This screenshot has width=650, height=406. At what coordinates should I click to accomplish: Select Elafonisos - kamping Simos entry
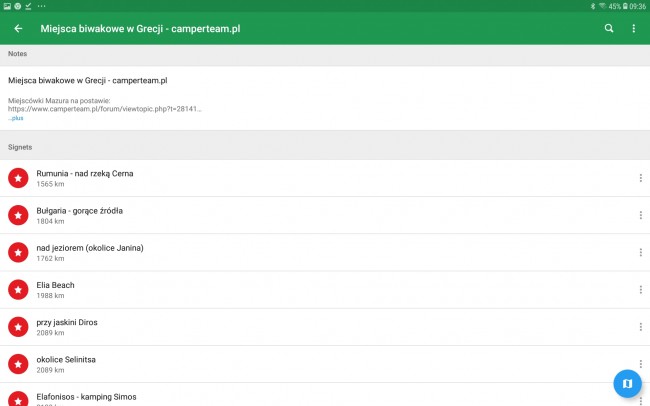click(325, 395)
